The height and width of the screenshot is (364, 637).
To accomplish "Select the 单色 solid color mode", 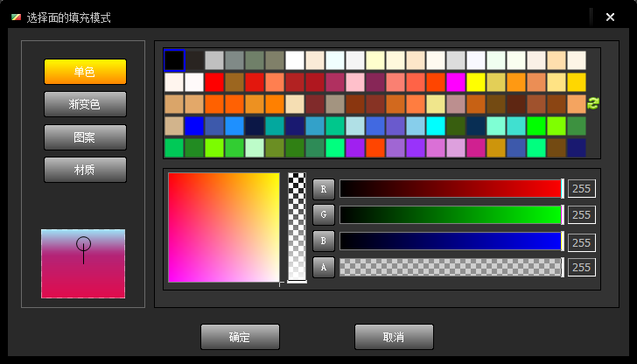I will (x=85, y=72).
